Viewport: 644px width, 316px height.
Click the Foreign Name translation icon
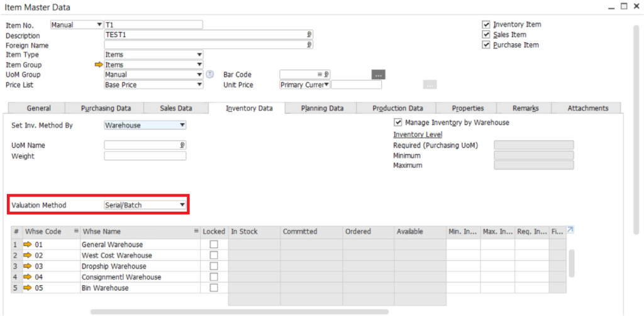(309, 45)
